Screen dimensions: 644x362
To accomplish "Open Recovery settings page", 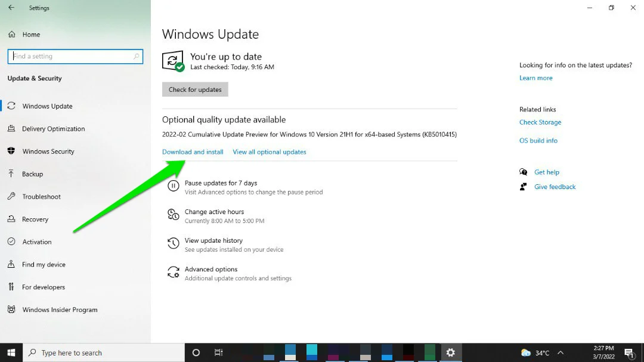I will click(x=35, y=219).
